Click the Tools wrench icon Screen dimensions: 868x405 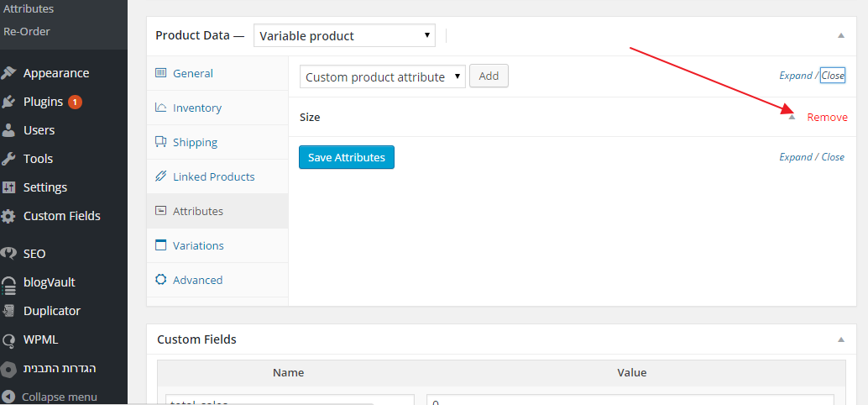pos(9,159)
